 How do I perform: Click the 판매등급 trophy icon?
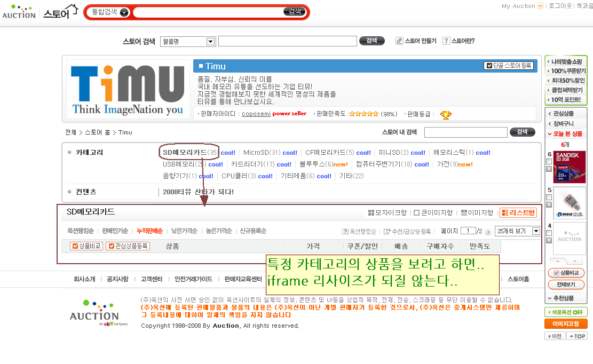pyautogui.click(x=446, y=115)
